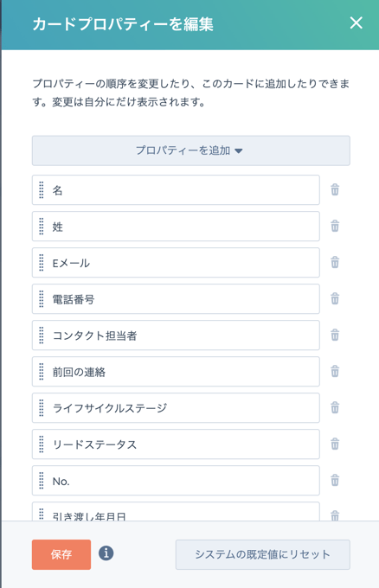Screen dimensions: 379x588
Task: Remove コンタクト担当者 via trash icon
Action: coord(335,335)
